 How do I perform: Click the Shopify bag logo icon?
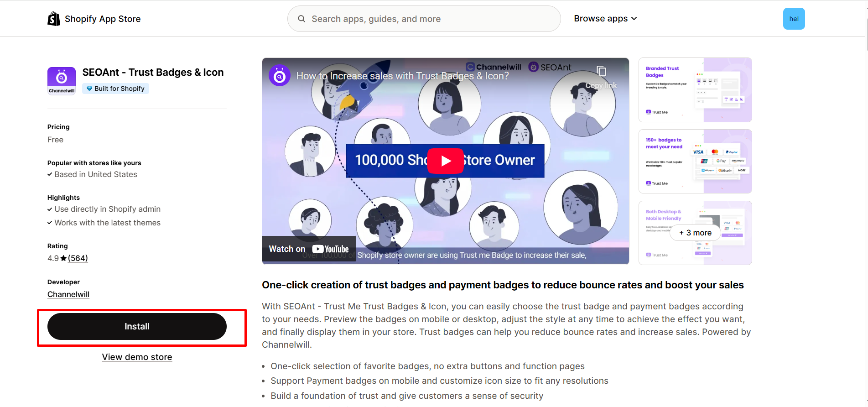[x=54, y=19]
